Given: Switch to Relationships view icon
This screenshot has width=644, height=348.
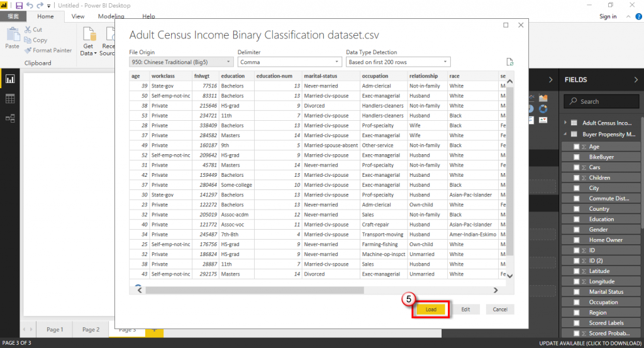Looking at the screenshot, I should coord(10,118).
